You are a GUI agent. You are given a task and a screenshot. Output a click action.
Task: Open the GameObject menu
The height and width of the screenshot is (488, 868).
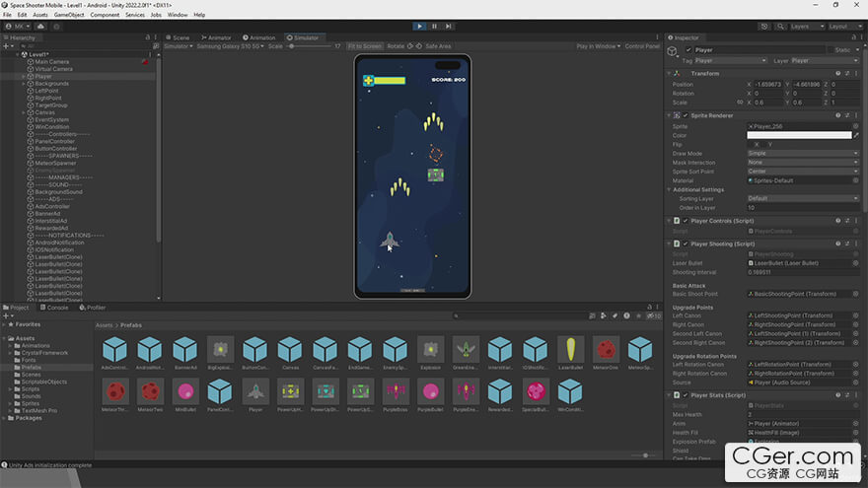click(69, 15)
